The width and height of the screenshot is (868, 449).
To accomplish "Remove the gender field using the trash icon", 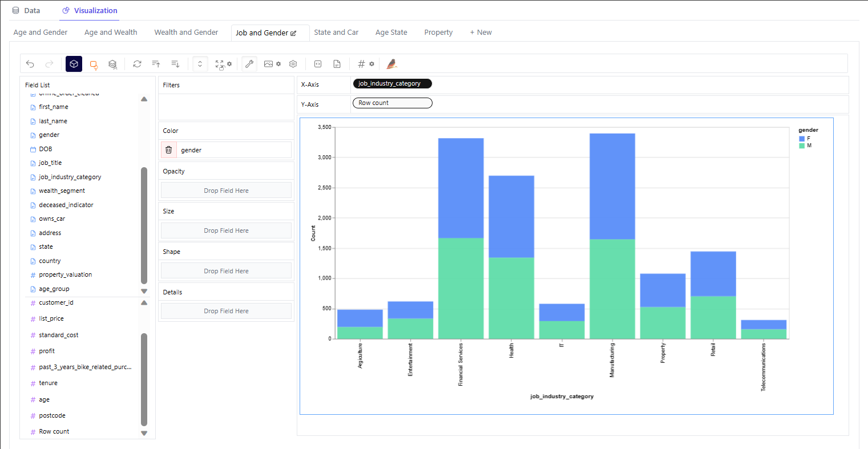I will click(168, 149).
